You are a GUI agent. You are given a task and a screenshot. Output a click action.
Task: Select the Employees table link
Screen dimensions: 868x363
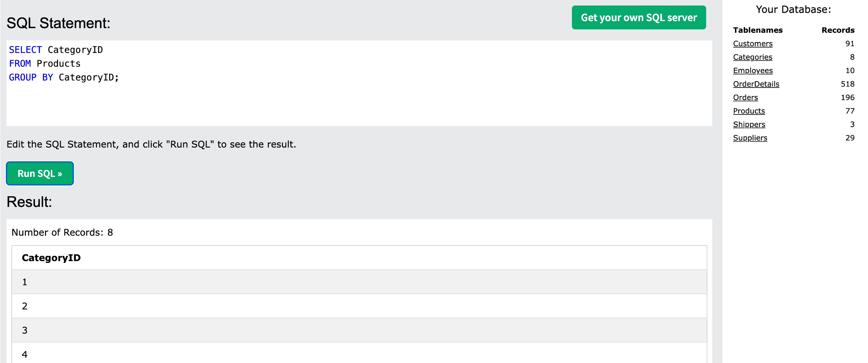tap(753, 71)
